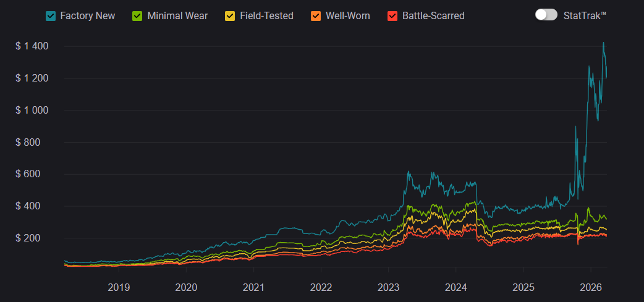Select the Minimal Wear legend text
The width and height of the screenshot is (644, 302).
pos(177,15)
